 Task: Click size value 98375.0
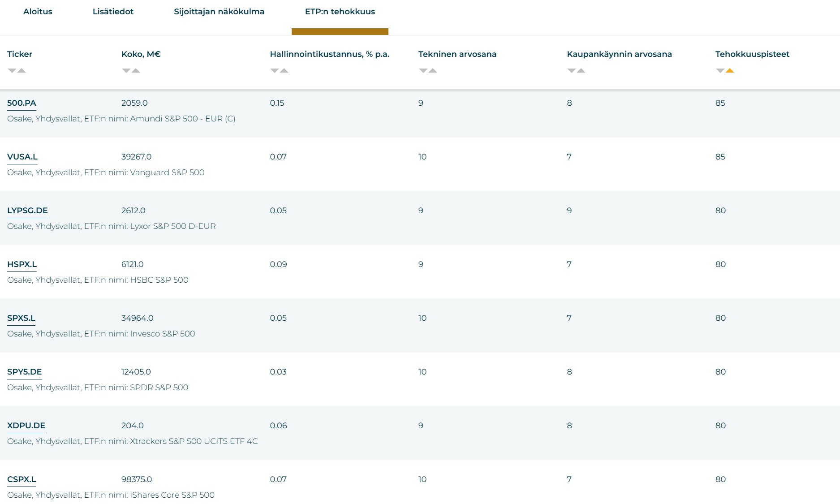(137, 479)
